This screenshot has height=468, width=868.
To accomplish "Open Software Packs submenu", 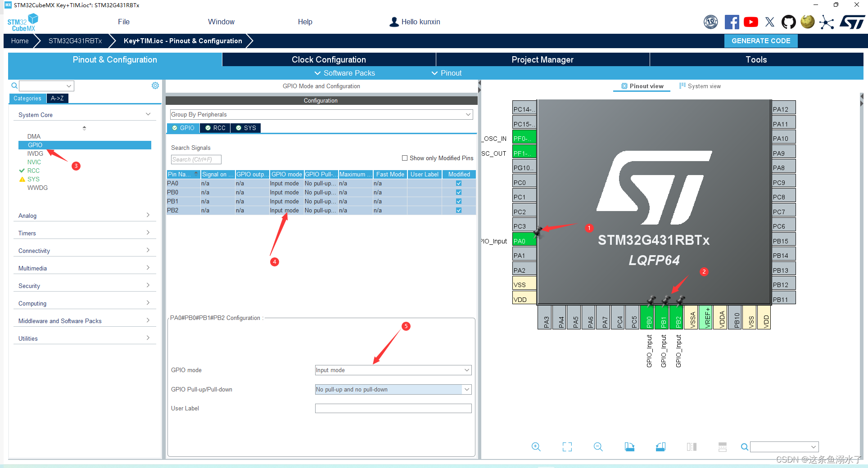I will (344, 73).
